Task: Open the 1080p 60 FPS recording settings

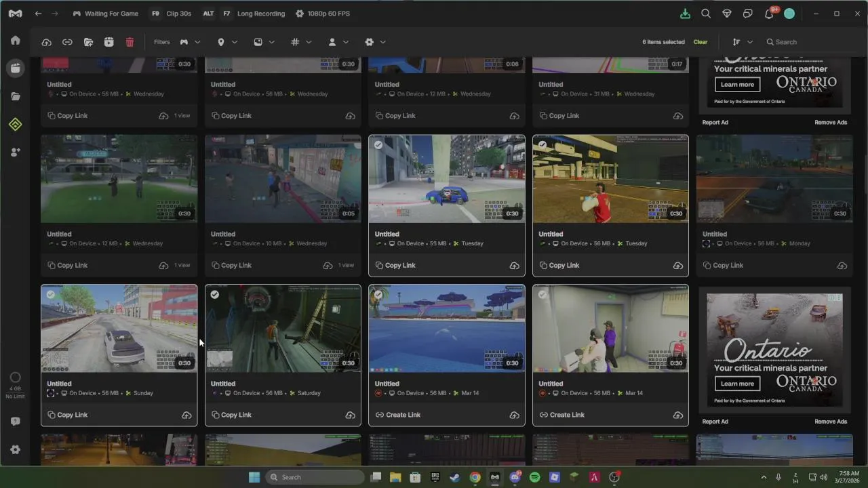Action: click(x=323, y=14)
